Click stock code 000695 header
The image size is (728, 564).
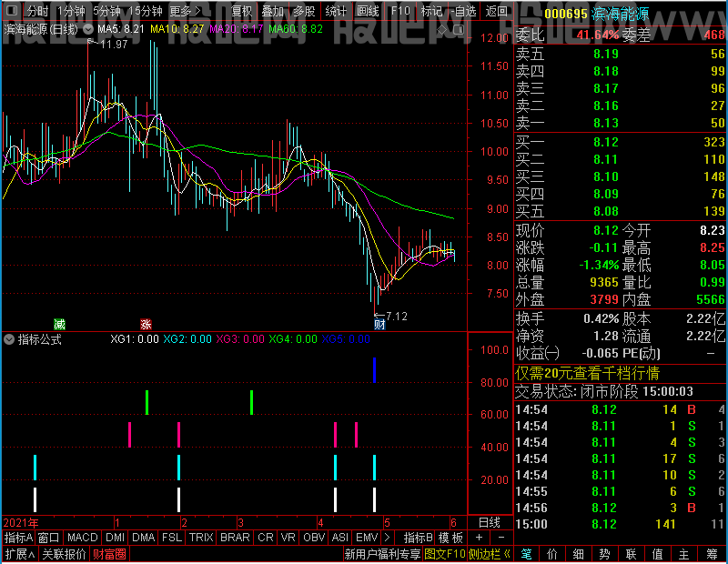(x=565, y=14)
